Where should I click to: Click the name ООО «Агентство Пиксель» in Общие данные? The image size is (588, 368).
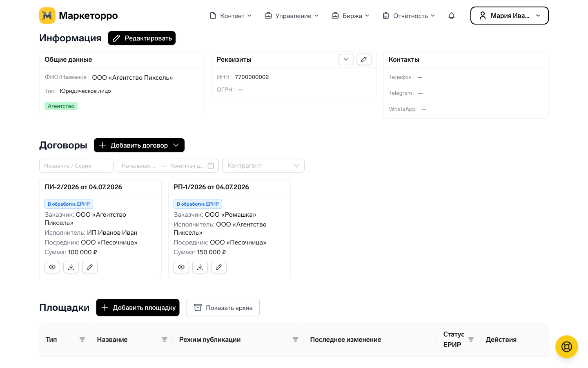coord(132,78)
